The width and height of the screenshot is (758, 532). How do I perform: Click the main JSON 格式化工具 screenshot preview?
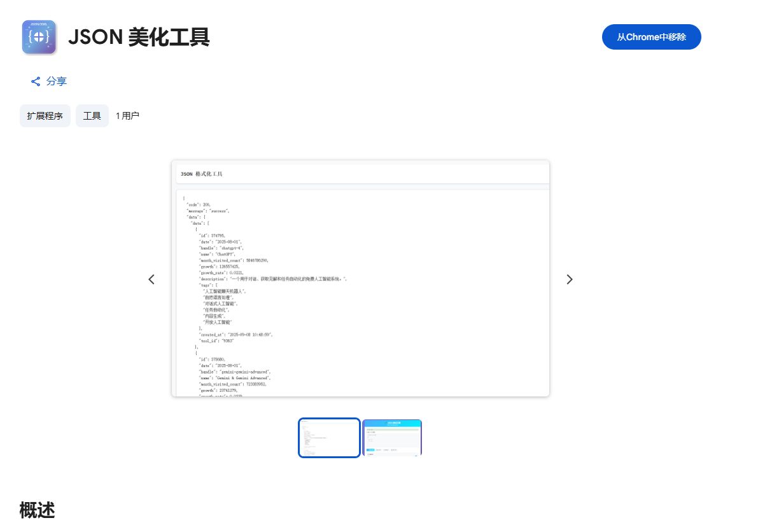point(361,278)
